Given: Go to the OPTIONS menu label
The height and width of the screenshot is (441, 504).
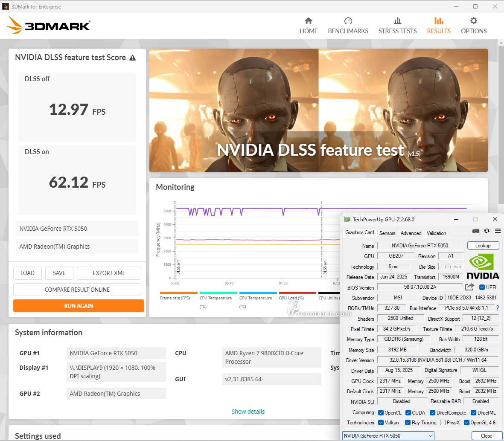Looking at the screenshot, I should point(474,31).
